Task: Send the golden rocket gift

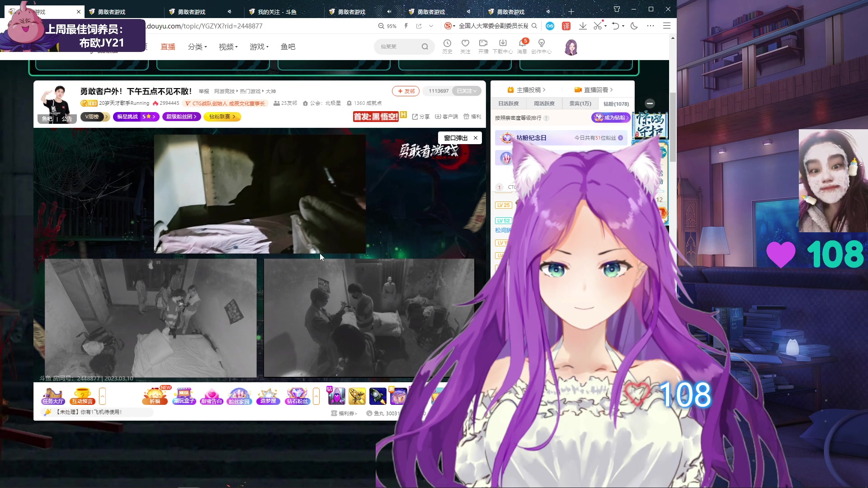Action: click(x=357, y=396)
